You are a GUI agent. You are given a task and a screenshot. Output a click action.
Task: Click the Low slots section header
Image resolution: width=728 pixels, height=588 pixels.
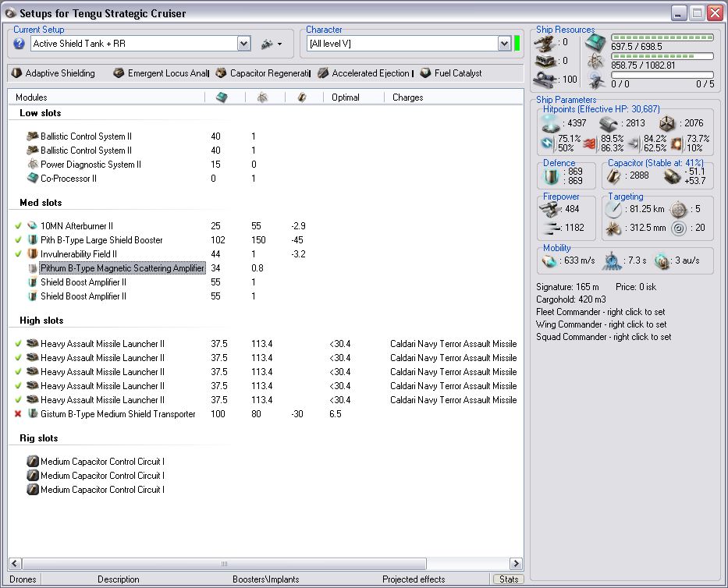click(41, 113)
